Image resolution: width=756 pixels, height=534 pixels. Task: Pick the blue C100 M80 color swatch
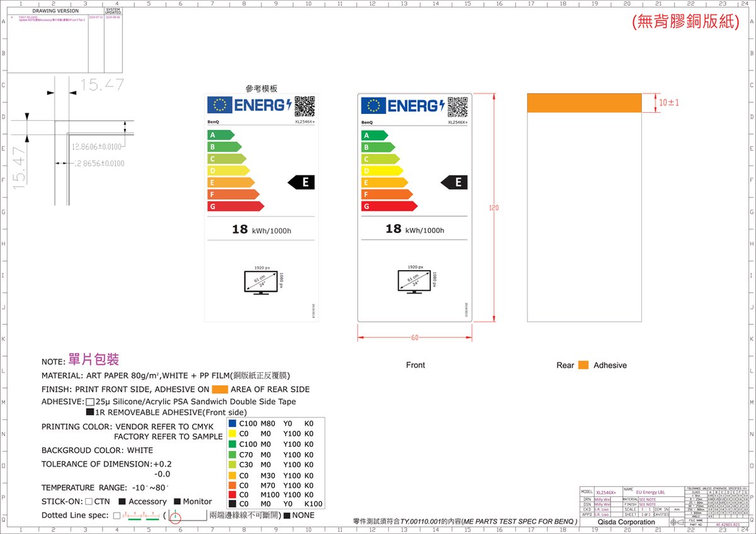[232, 424]
